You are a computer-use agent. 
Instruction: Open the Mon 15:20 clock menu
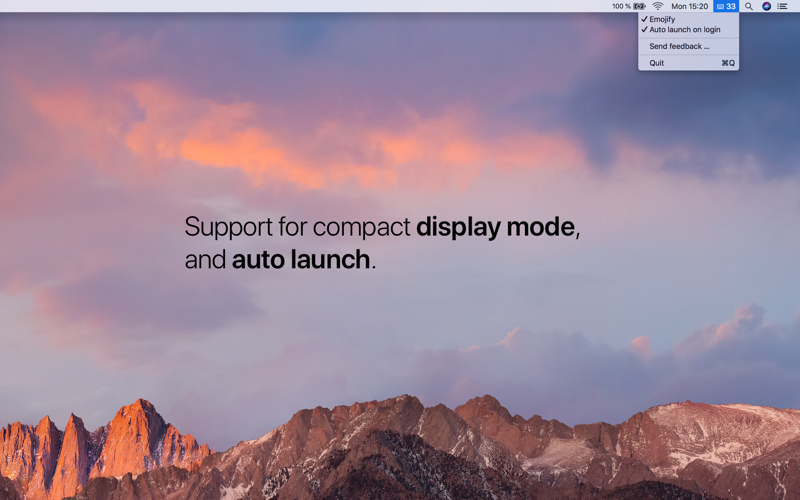click(x=689, y=6)
